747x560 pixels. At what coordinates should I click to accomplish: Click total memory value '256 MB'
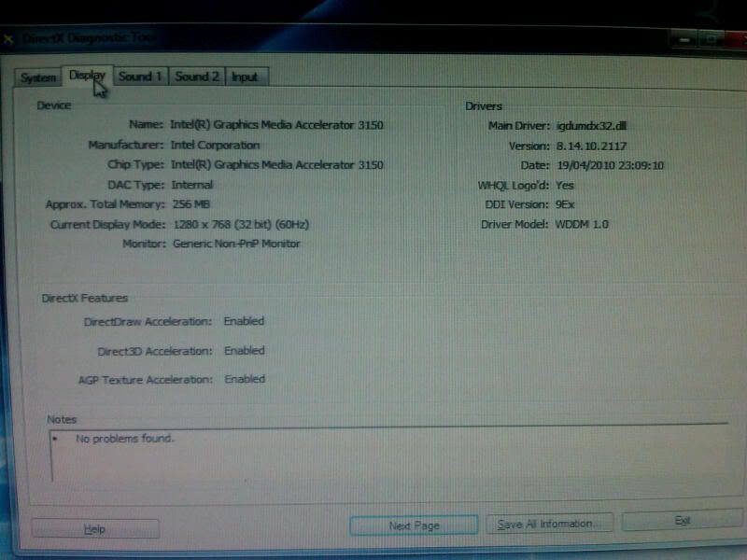(191, 204)
